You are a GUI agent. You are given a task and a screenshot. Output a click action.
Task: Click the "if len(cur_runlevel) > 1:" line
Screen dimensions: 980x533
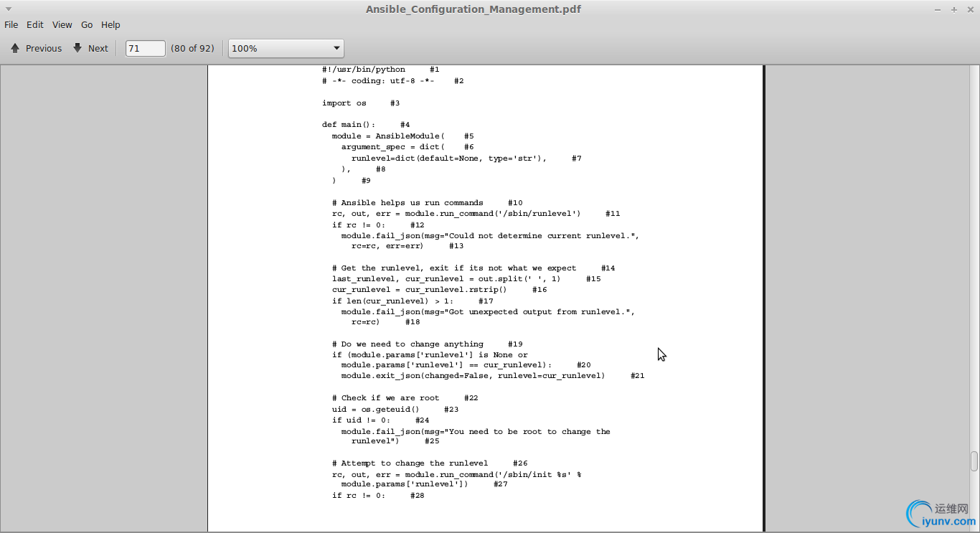click(413, 301)
